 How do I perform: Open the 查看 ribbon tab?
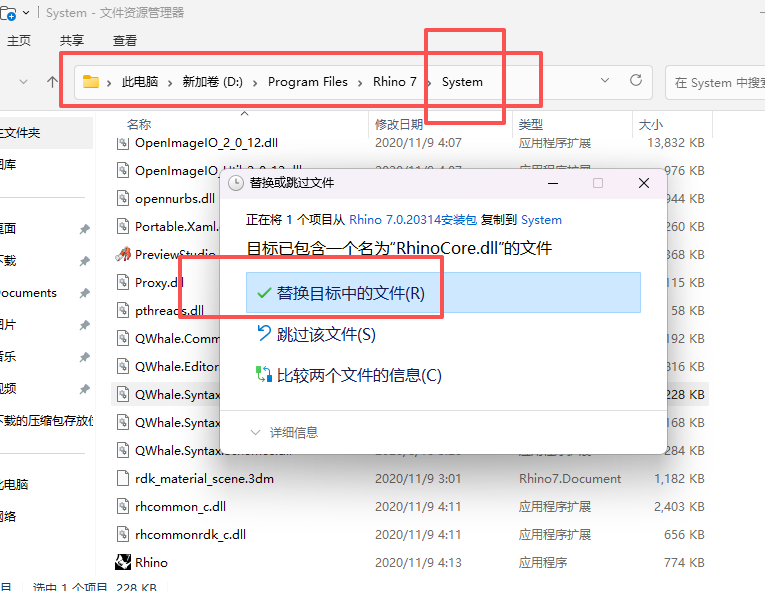click(x=125, y=41)
